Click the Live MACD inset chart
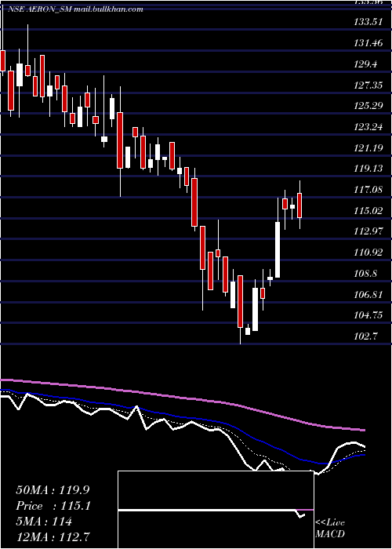 click(216, 510)
